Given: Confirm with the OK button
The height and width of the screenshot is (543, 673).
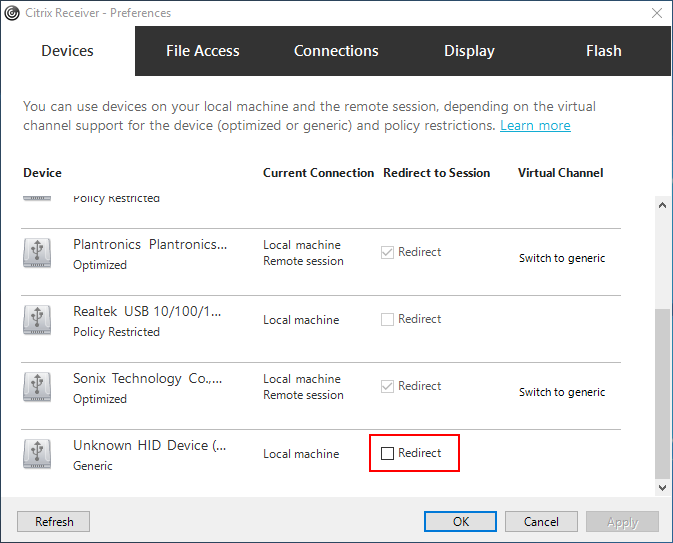Looking at the screenshot, I should [461, 522].
